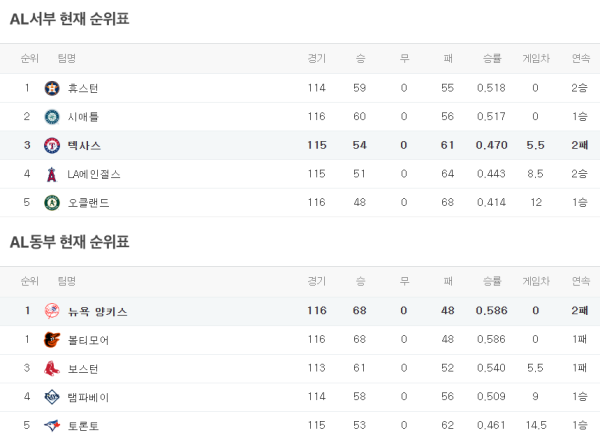The width and height of the screenshot is (600, 442).
Task: Click the New York Yankees logo
Action: (52, 311)
